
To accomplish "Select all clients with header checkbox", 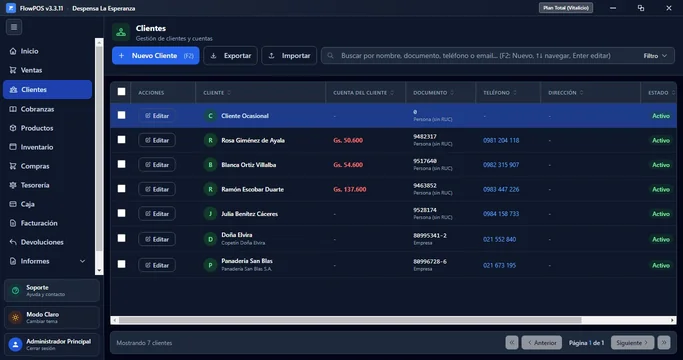I will (x=122, y=92).
